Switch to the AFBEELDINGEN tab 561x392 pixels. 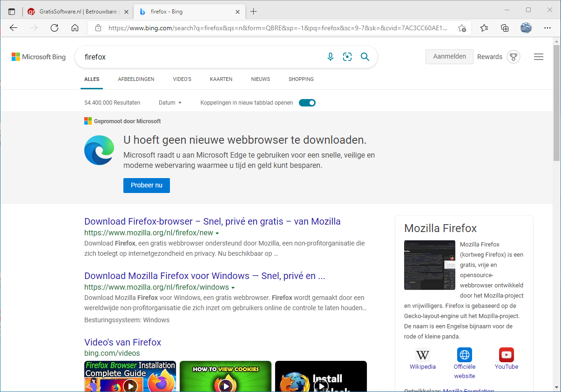pos(136,79)
